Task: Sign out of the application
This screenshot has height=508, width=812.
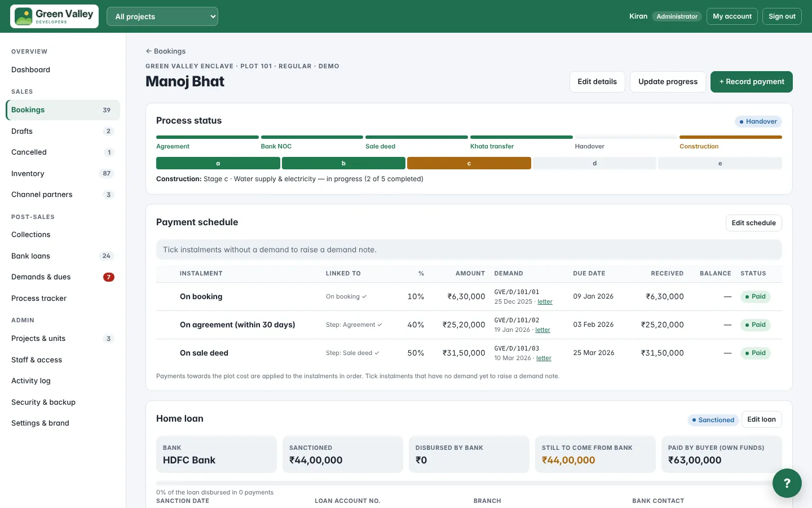Action: 782,16
